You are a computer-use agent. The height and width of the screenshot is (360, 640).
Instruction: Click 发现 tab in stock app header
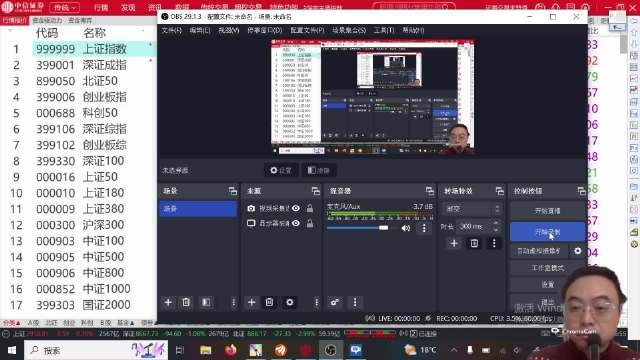click(128, 8)
